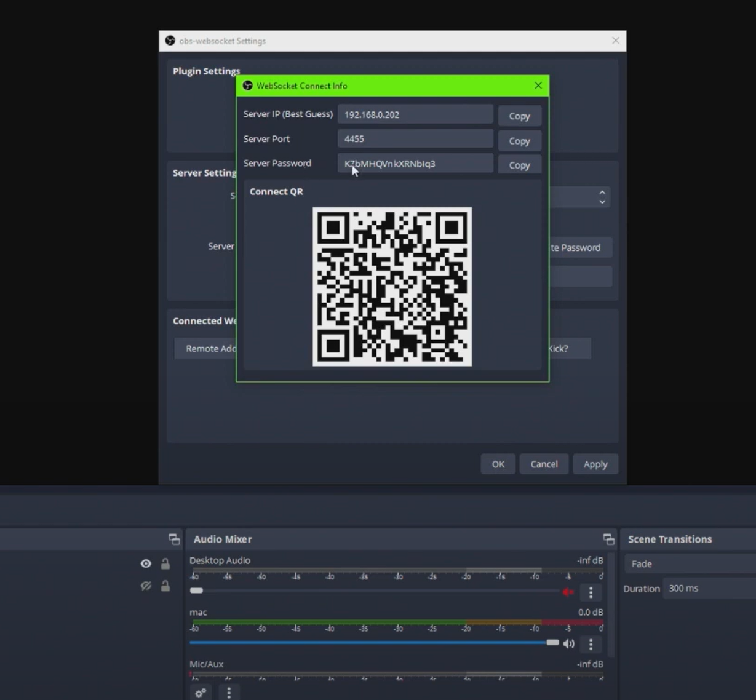The image size is (756, 700).
Task: Open Mic/Aux kebab options menu
Action: point(229,693)
